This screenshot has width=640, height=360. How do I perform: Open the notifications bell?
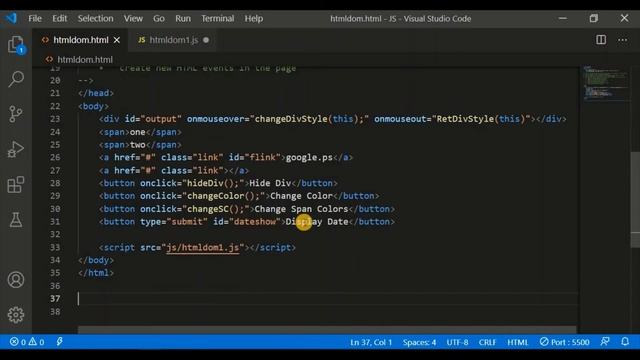point(625,342)
